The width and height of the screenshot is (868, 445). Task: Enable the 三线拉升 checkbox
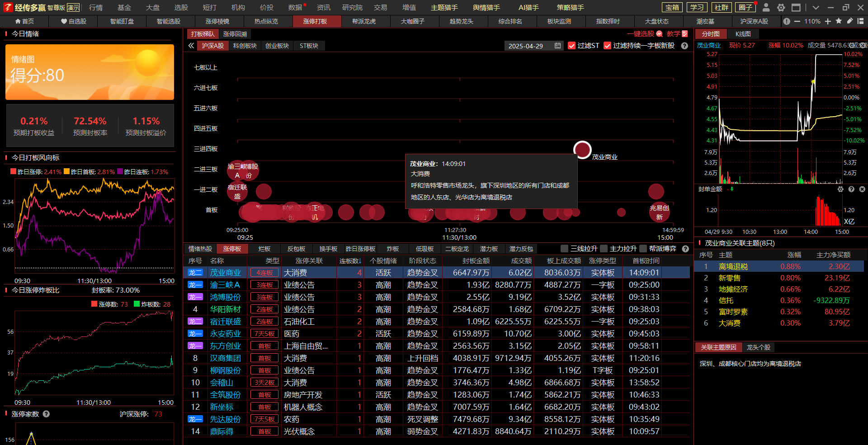[564, 249]
